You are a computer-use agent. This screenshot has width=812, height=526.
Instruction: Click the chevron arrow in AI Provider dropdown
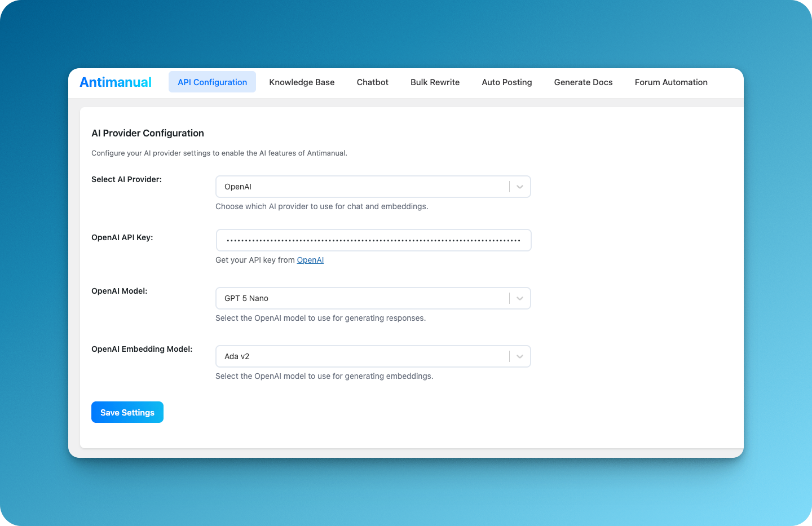click(520, 187)
